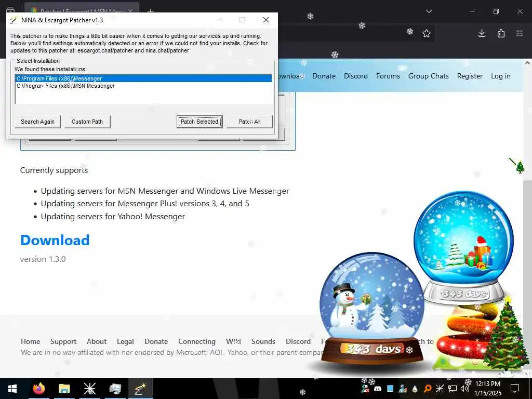532x399 pixels.
Task: Expand the list all tabs dropdown
Action: tap(429, 11)
